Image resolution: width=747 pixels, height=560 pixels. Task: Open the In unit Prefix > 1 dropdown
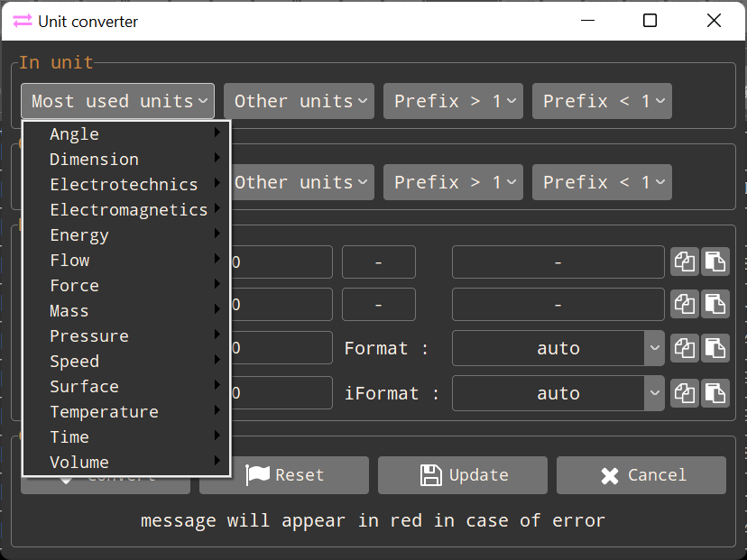[453, 101]
